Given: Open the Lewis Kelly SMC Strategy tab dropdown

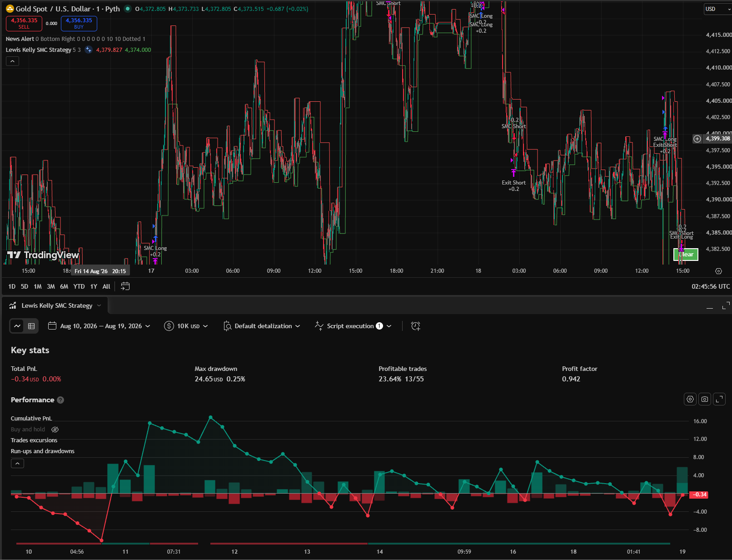Looking at the screenshot, I should pyautogui.click(x=99, y=305).
